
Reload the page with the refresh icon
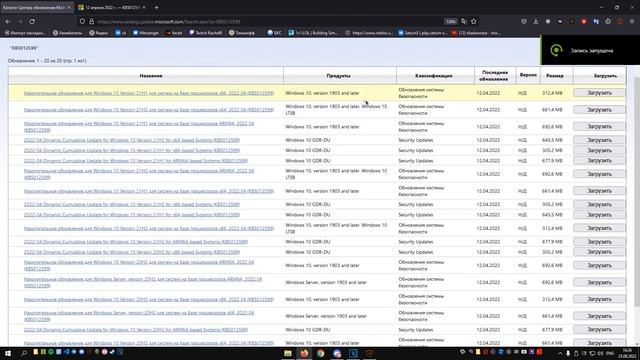[x=32, y=21]
